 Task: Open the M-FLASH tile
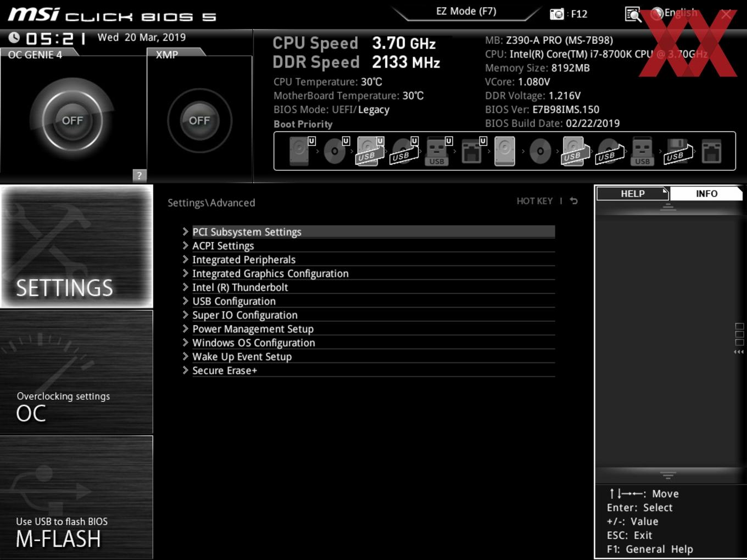tap(77, 497)
